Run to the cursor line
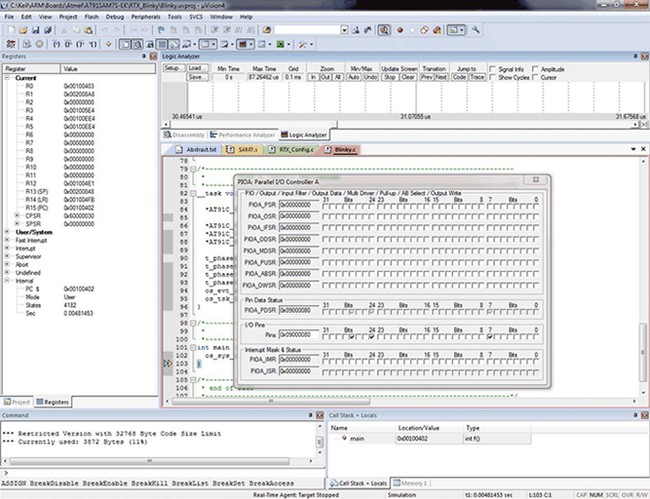650x499 pixels. tap(93, 44)
